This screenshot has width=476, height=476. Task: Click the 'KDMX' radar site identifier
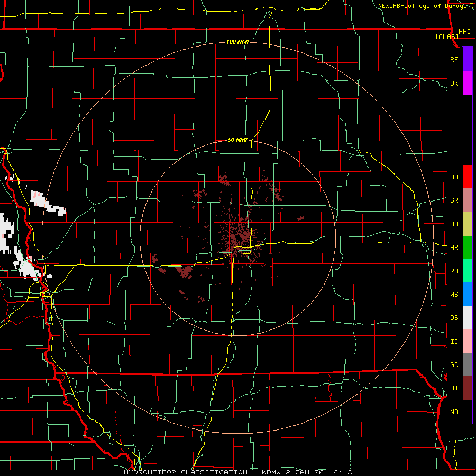point(272,472)
